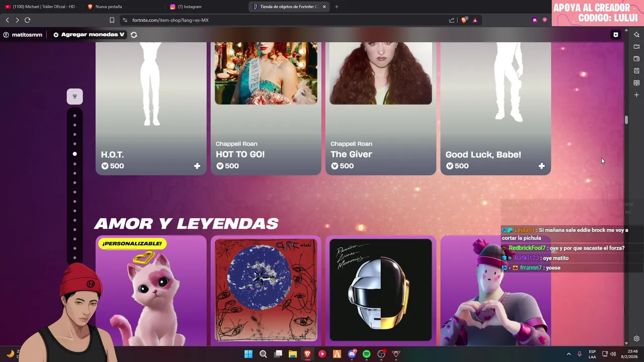Image resolution: width=644 pixels, height=362 pixels.
Task: Open Discord from the taskbar
Action: (x=352, y=354)
